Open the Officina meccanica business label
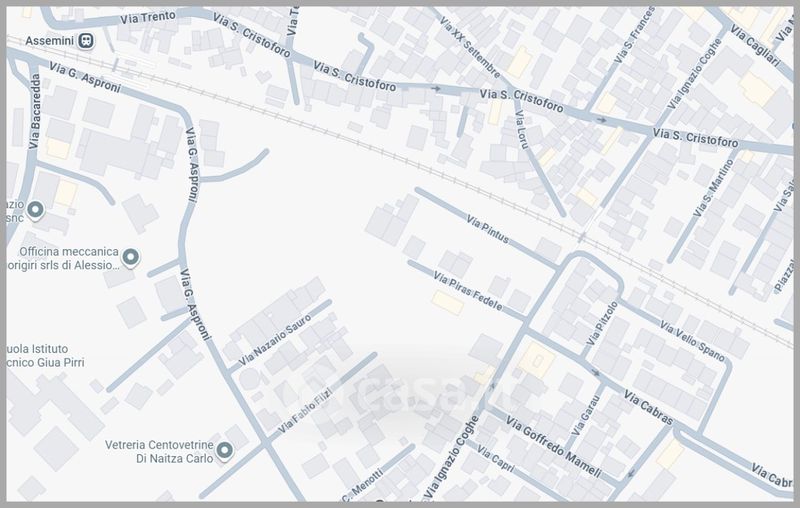 (62, 259)
